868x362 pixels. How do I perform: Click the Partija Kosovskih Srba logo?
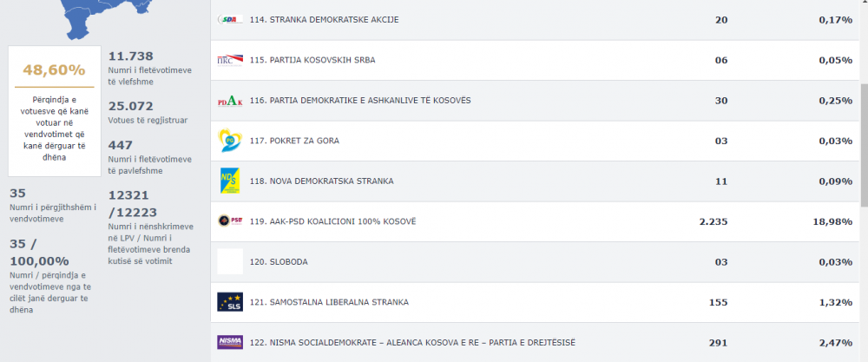[x=230, y=60]
